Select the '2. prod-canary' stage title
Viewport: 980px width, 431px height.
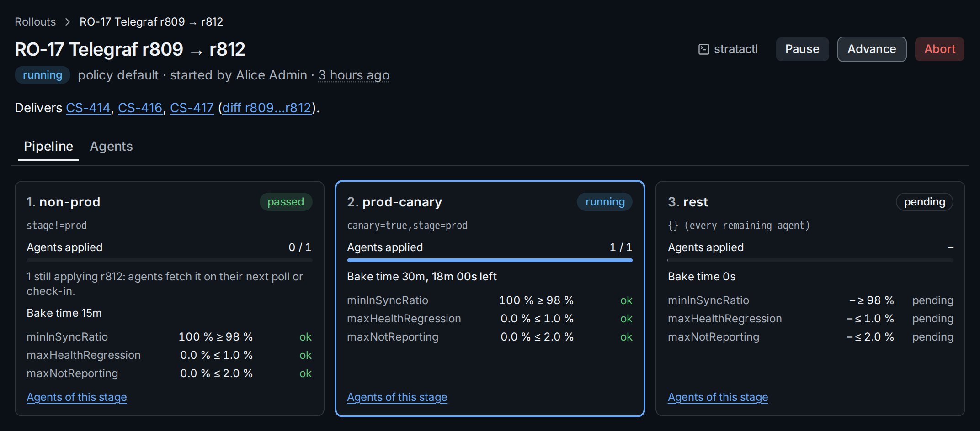coord(394,202)
